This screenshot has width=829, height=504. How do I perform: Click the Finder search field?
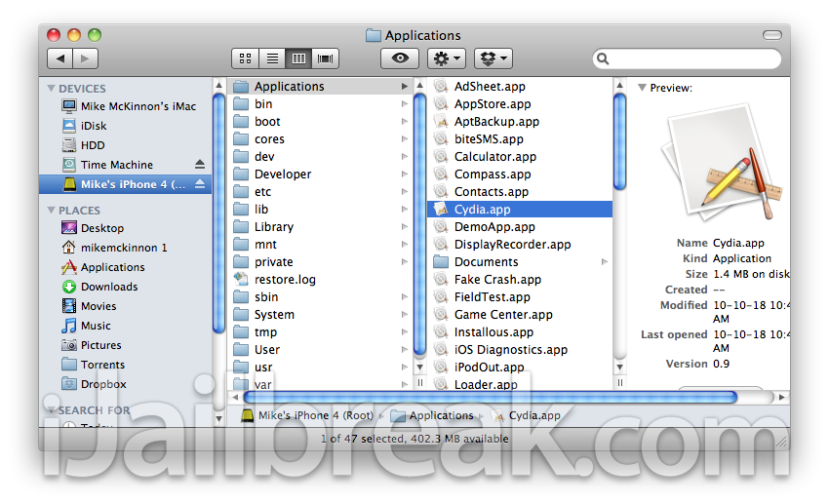pos(687,58)
